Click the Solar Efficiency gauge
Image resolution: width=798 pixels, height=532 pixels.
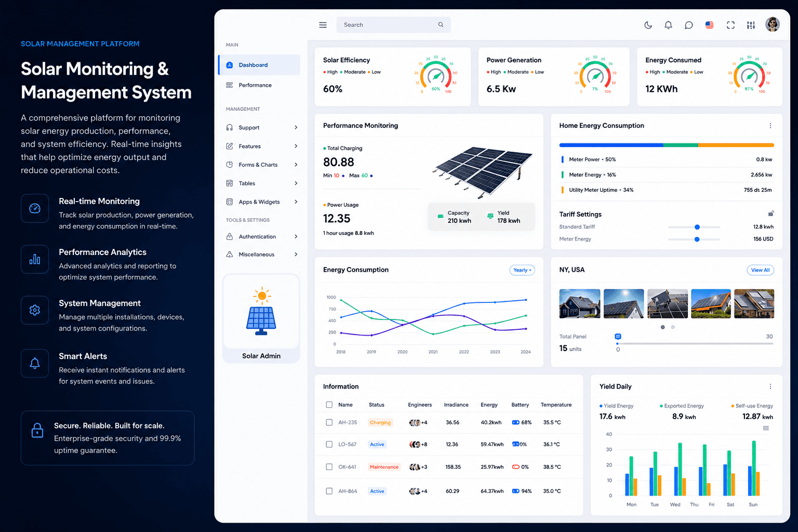coord(435,75)
